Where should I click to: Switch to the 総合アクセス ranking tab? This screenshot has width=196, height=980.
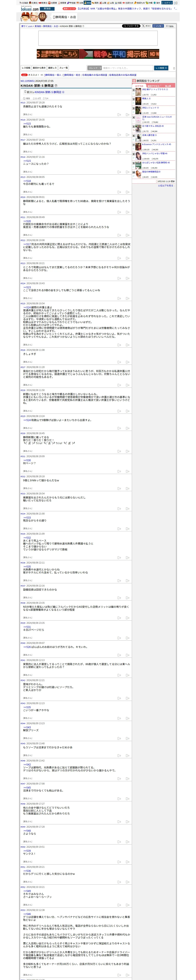(153, 86)
